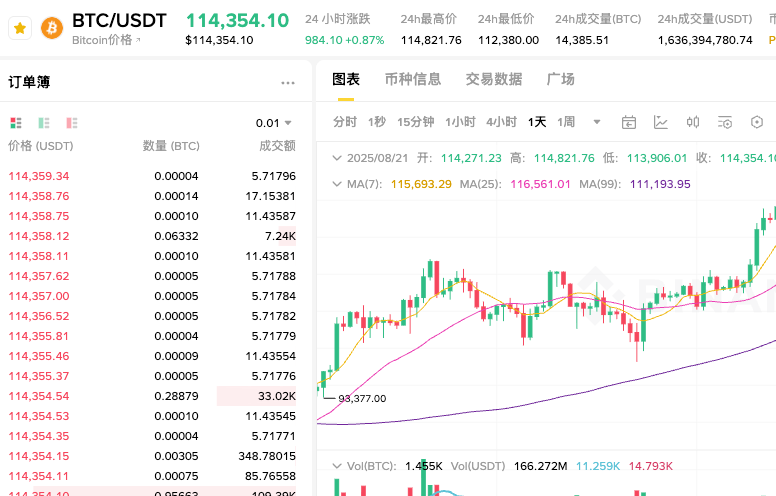Select the 15分钟 chart interval
776x496 pixels.
coord(415,122)
